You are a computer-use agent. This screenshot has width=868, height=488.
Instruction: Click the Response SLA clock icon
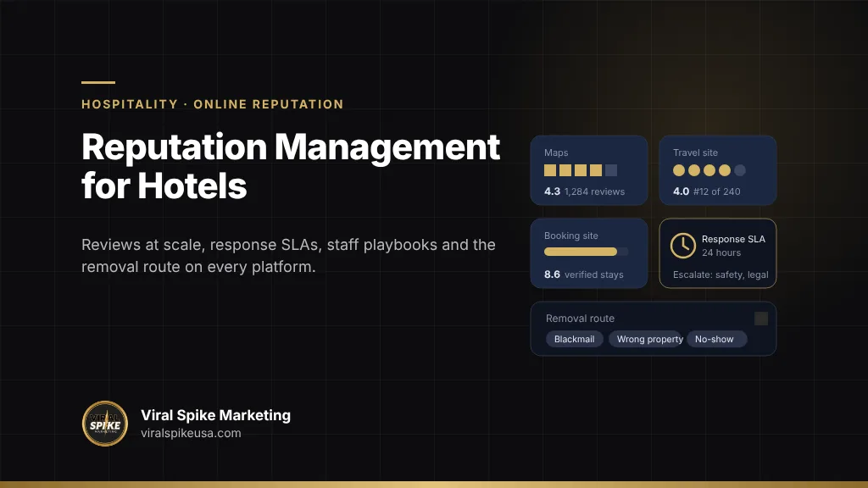tap(683, 245)
